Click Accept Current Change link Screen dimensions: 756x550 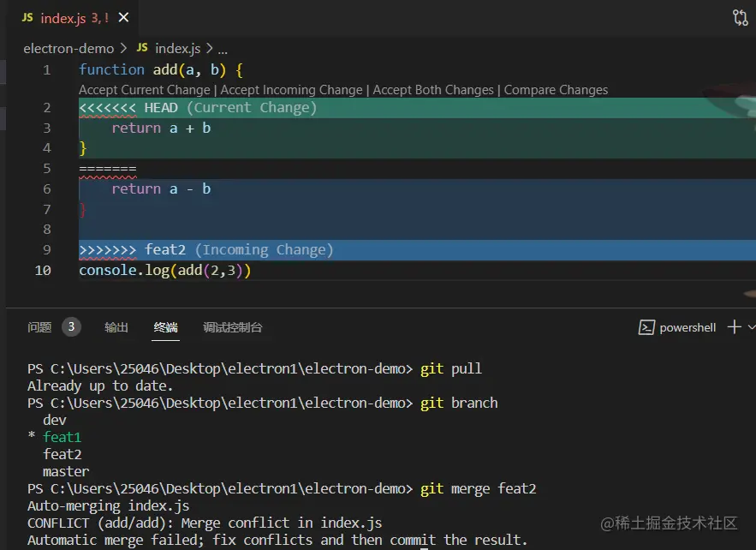click(x=145, y=90)
